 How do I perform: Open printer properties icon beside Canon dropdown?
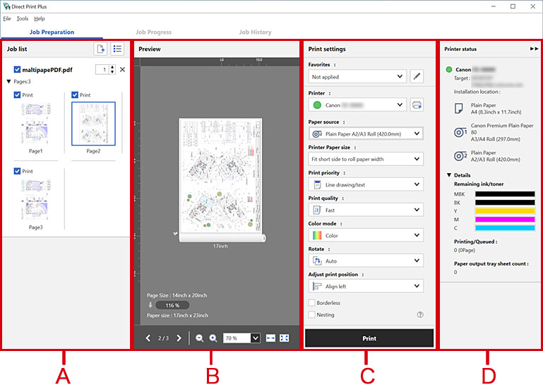pyautogui.click(x=417, y=105)
